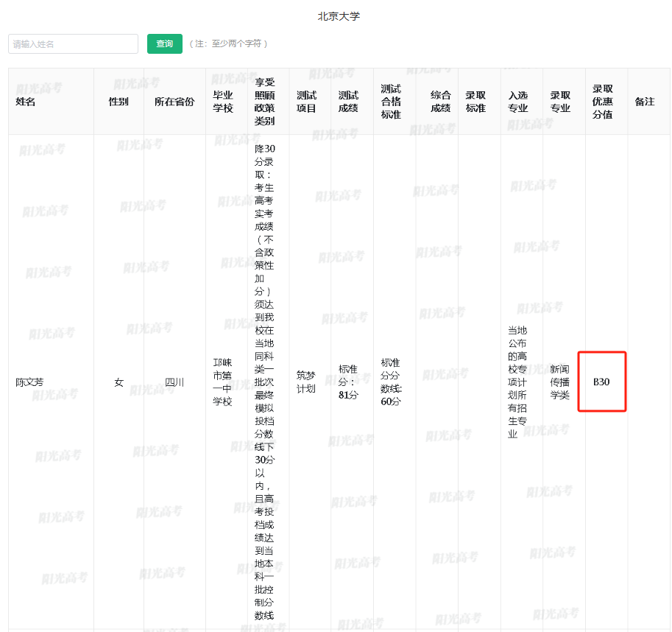This screenshot has height=632, width=672.
Task: Click the note （注：至少两个字符）
Action: pyautogui.click(x=228, y=43)
